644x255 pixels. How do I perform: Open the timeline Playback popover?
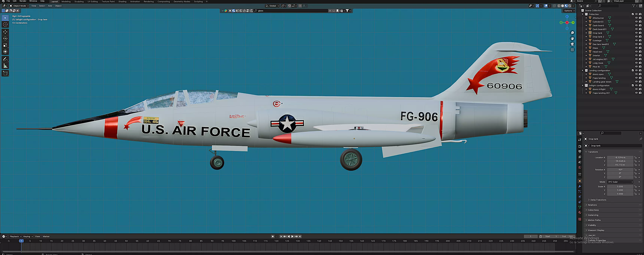tap(16, 236)
